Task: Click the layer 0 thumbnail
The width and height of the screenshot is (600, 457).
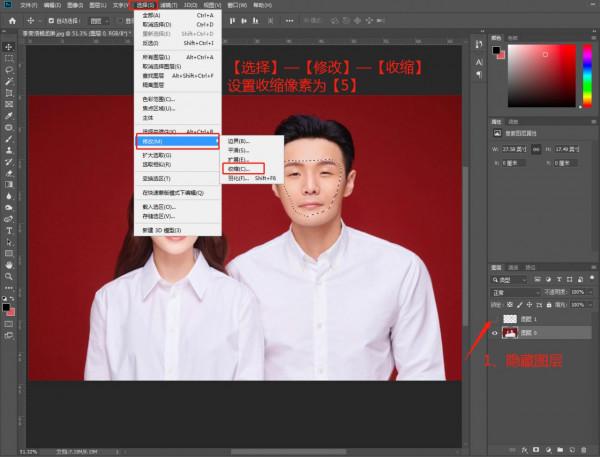Action: (x=510, y=333)
